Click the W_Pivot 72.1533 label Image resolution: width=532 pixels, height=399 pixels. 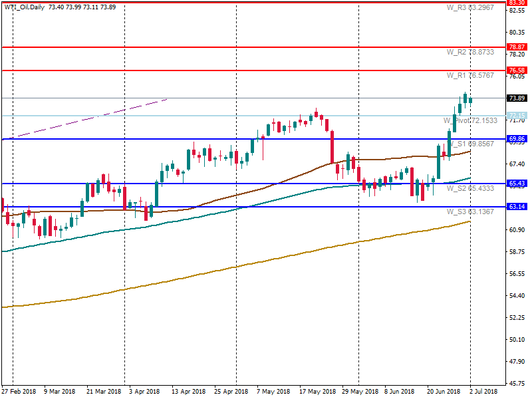(470, 120)
